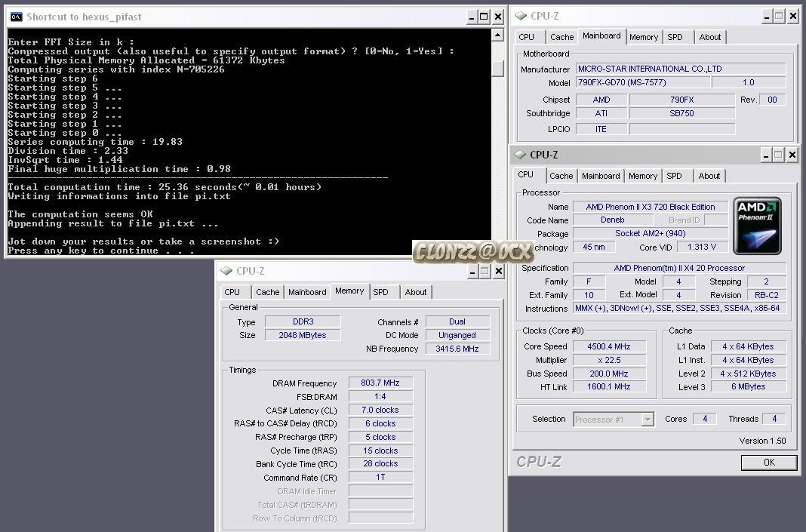806x532 pixels.
Task: Click CPU-Z icon in Memory window title
Action: [x=226, y=271]
